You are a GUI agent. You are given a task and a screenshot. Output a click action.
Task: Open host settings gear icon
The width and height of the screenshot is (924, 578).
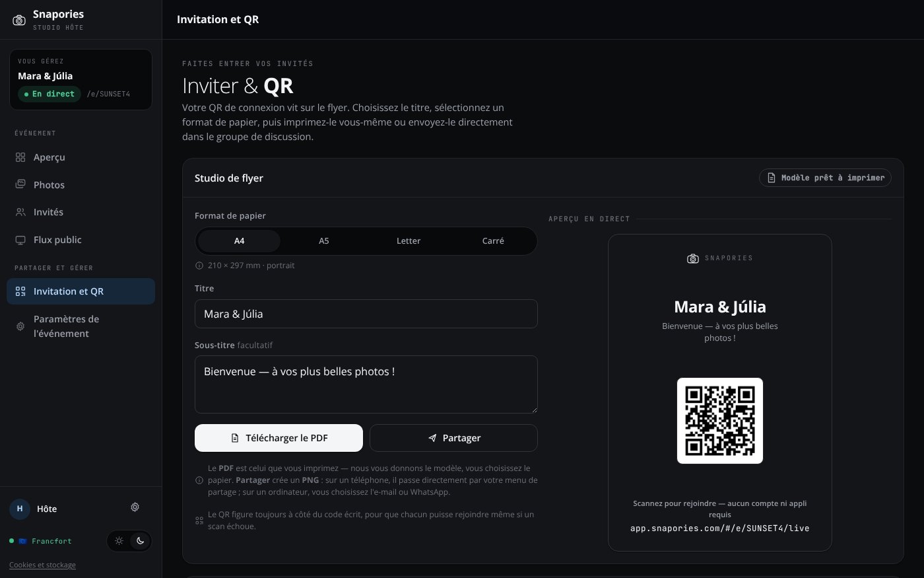[x=135, y=507]
